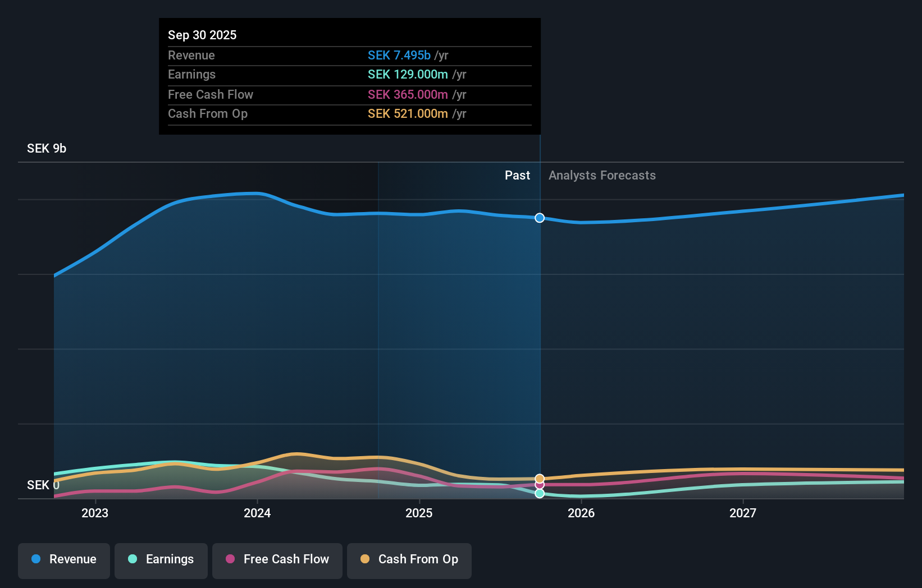922x588 pixels.
Task: Toggle the Earnings series visibility
Action: click(x=161, y=560)
